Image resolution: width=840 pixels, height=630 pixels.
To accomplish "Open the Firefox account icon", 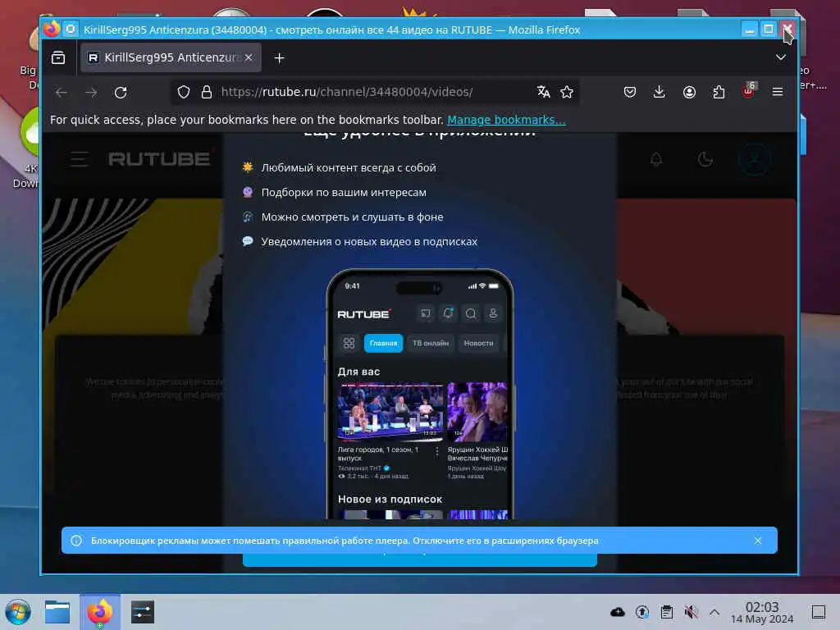I will tap(689, 92).
